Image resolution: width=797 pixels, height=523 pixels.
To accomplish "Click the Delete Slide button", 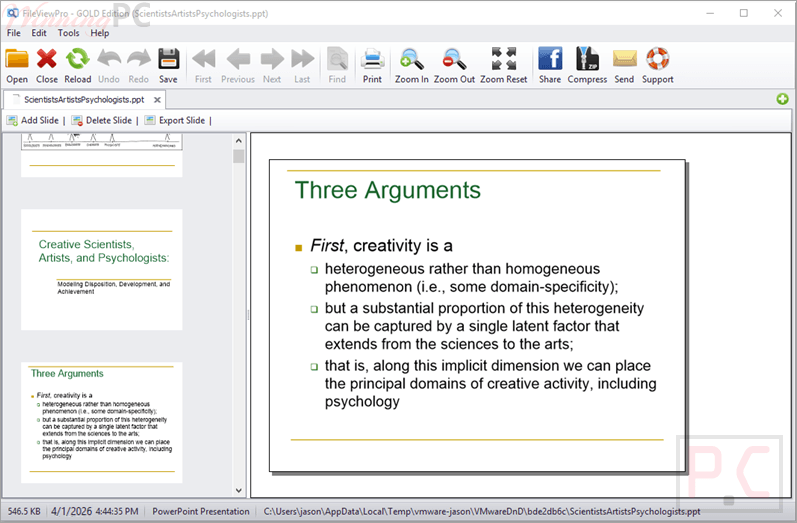I will 102,120.
